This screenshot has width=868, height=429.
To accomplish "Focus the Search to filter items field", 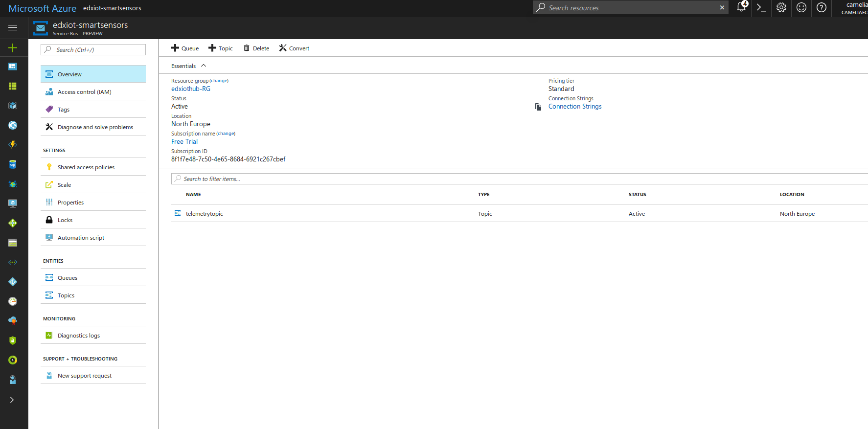I will click(520, 179).
